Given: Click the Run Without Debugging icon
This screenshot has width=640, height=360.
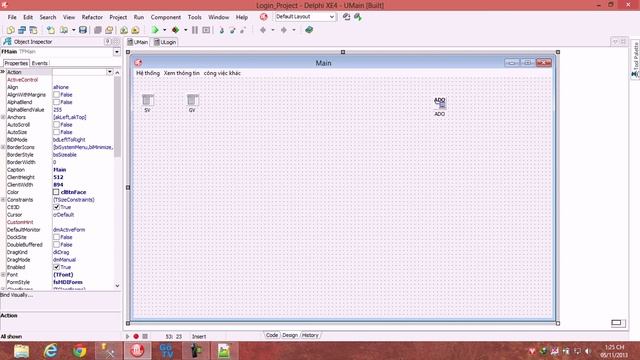Looking at the screenshot, I should coord(176,30).
